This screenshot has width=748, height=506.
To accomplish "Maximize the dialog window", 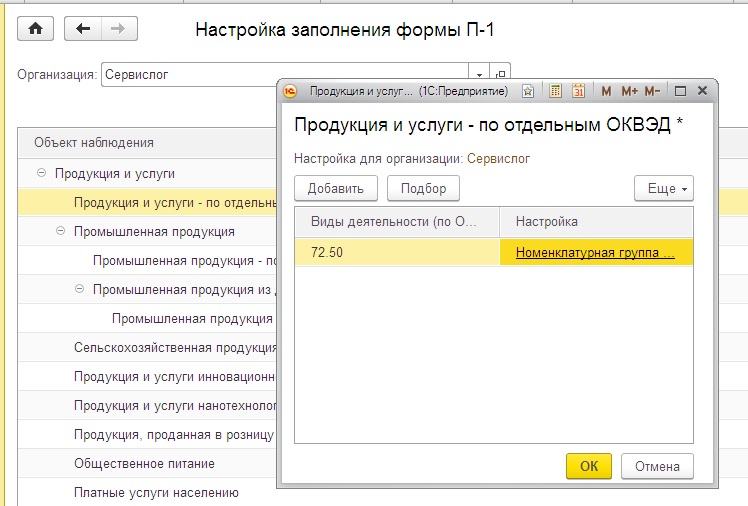I will (680, 91).
